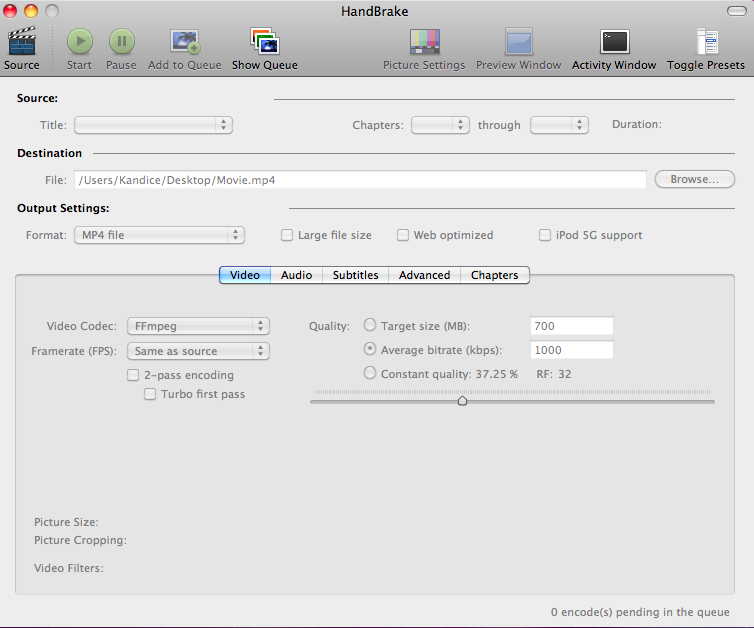Click the "RF: 32" value text
Screen dimensions: 754x628
(x=554, y=374)
